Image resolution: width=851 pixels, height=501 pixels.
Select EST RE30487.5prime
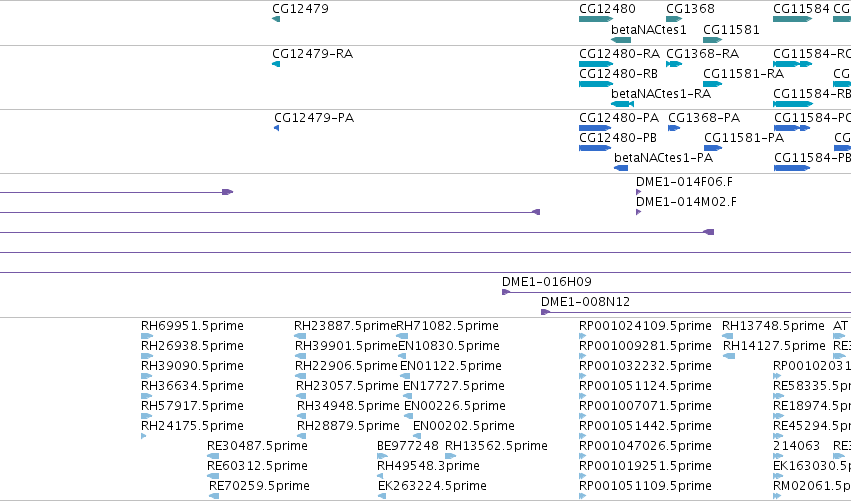tap(257, 446)
